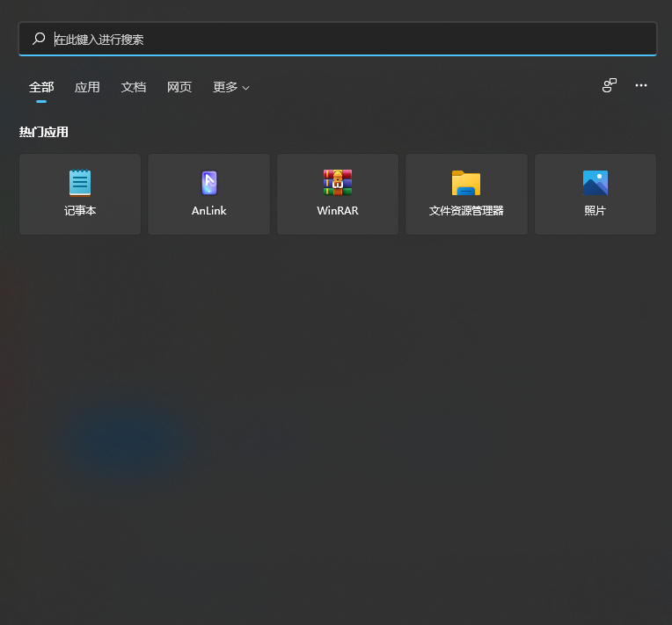This screenshot has height=625, width=672.
Task: Click the 照片 tile label
Action: point(595,211)
